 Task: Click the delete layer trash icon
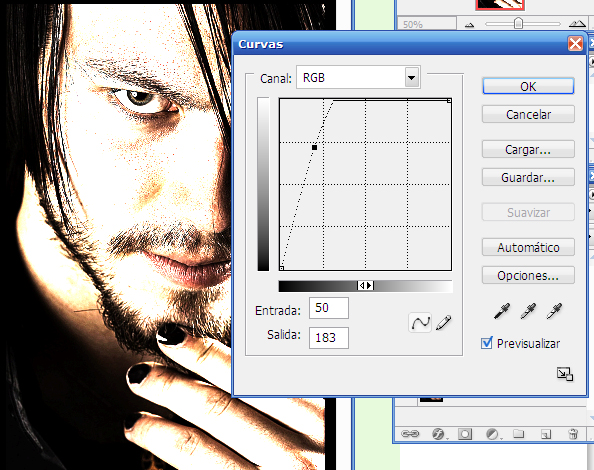573,434
